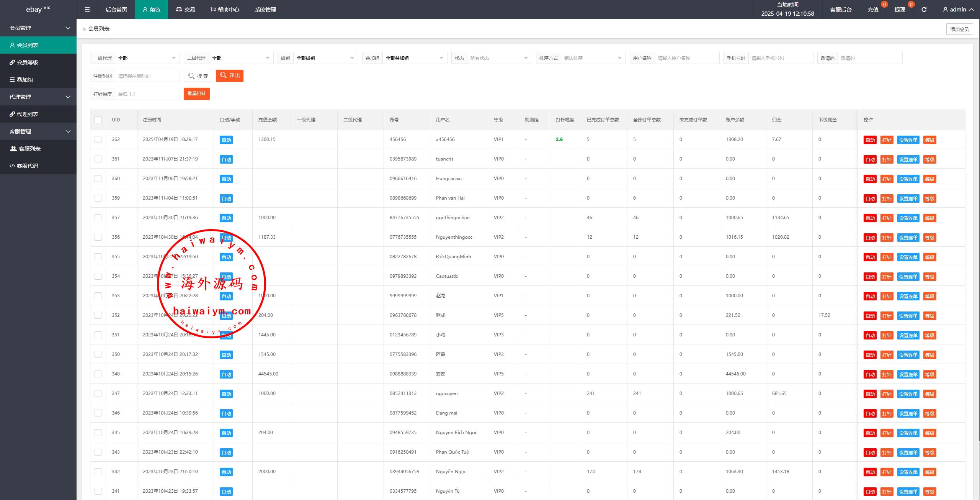Check the checkbox for UID 357 row
The height and width of the screenshot is (500, 980).
click(98, 218)
